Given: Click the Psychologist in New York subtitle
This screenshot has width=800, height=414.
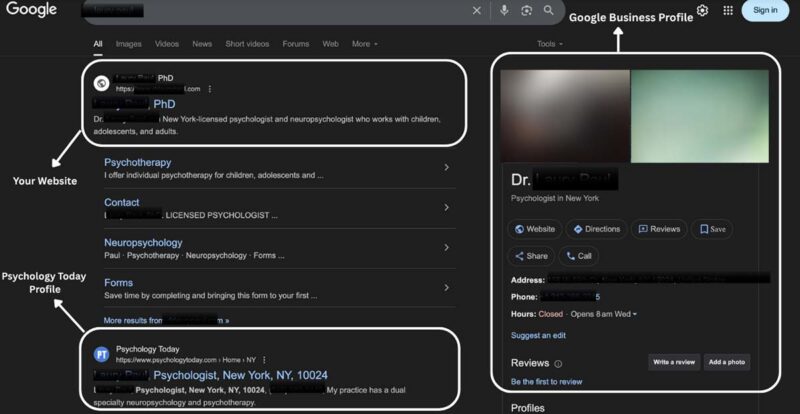Looking at the screenshot, I should [x=555, y=198].
